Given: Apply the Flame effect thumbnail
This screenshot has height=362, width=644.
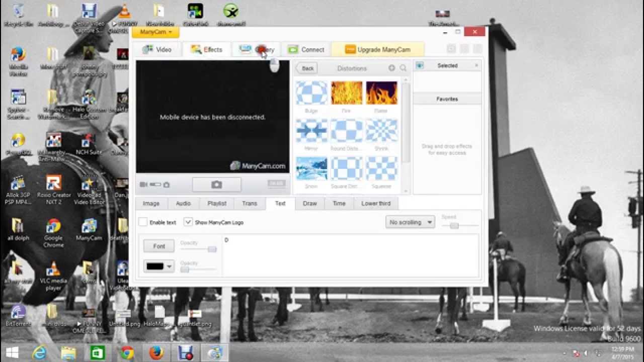Looking at the screenshot, I should pyautogui.click(x=381, y=93).
